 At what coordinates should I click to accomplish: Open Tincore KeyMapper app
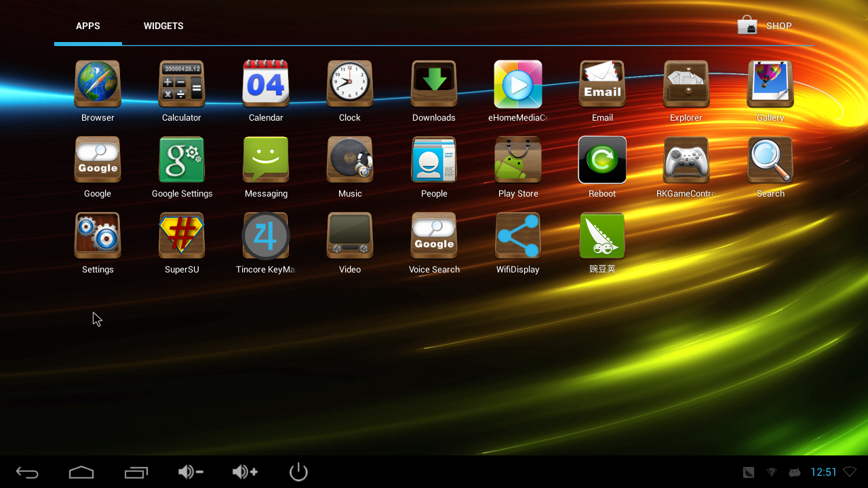click(266, 236)
